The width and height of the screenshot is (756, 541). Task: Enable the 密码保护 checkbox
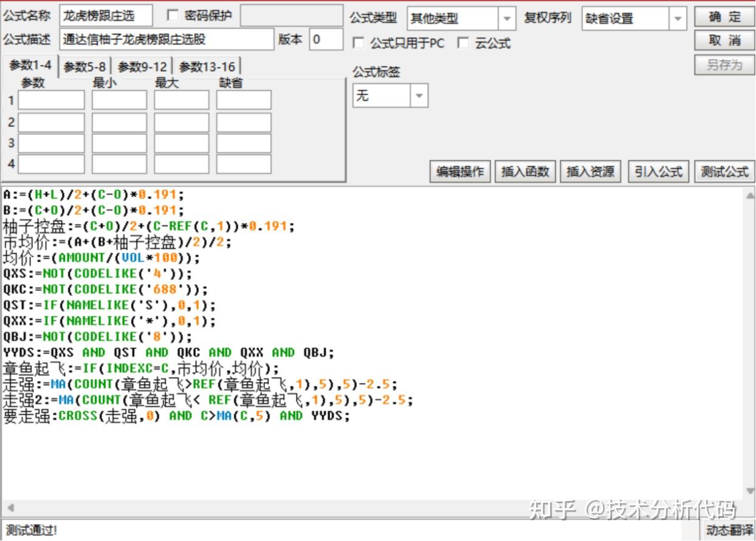pos(173,16)
